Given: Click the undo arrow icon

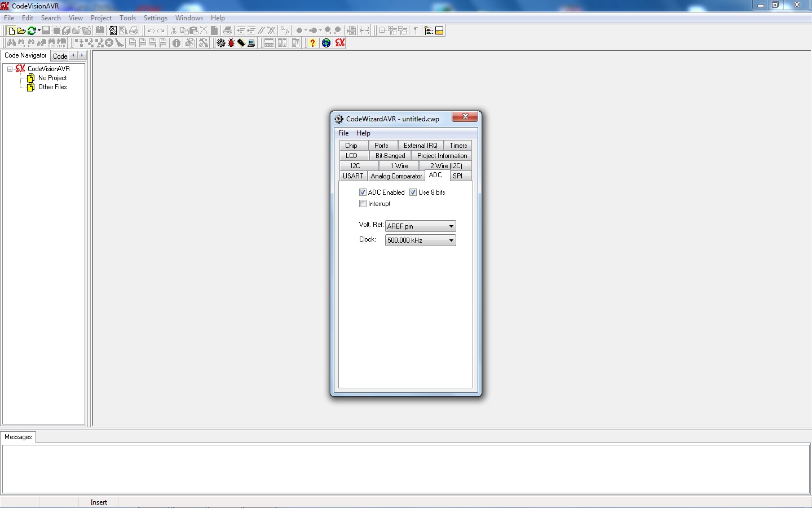Looking at the screenshot, I should point(151,30).
